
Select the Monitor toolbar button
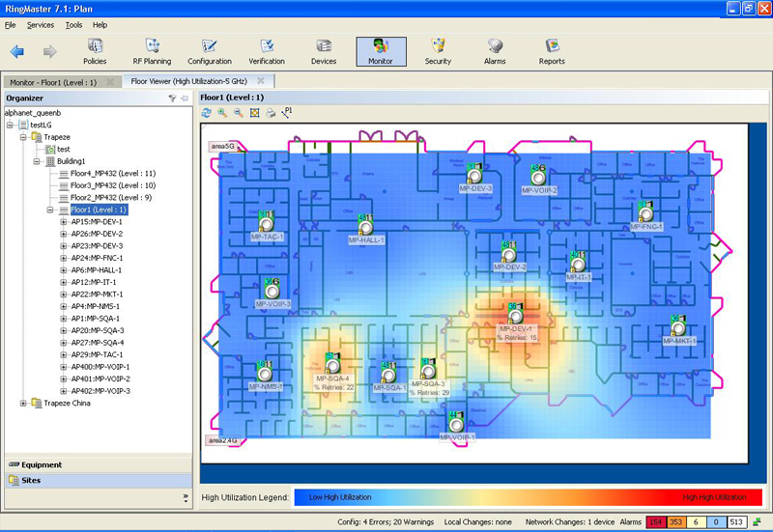[x=381, y=52]
